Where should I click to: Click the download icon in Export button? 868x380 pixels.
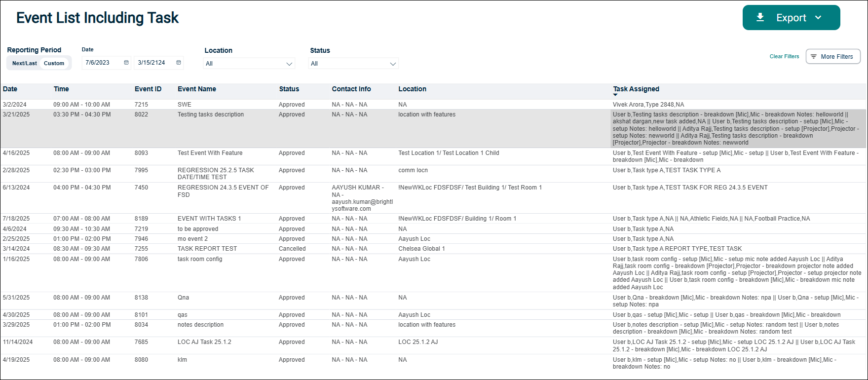pyautogui.click(x=760, y=17)
